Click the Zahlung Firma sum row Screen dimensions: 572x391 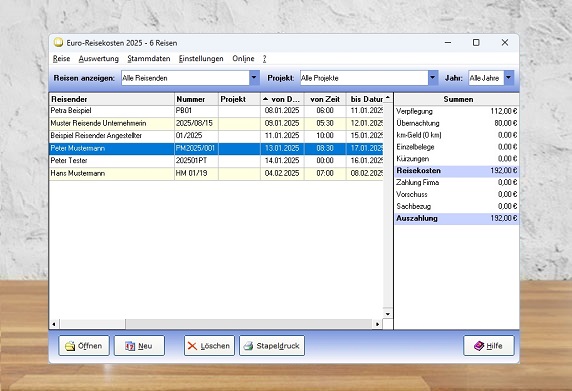coord(457,182)
